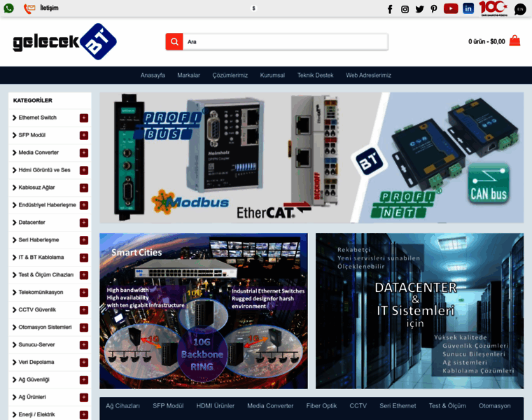Open the Pinterest page icon

[x=434, y=9]
